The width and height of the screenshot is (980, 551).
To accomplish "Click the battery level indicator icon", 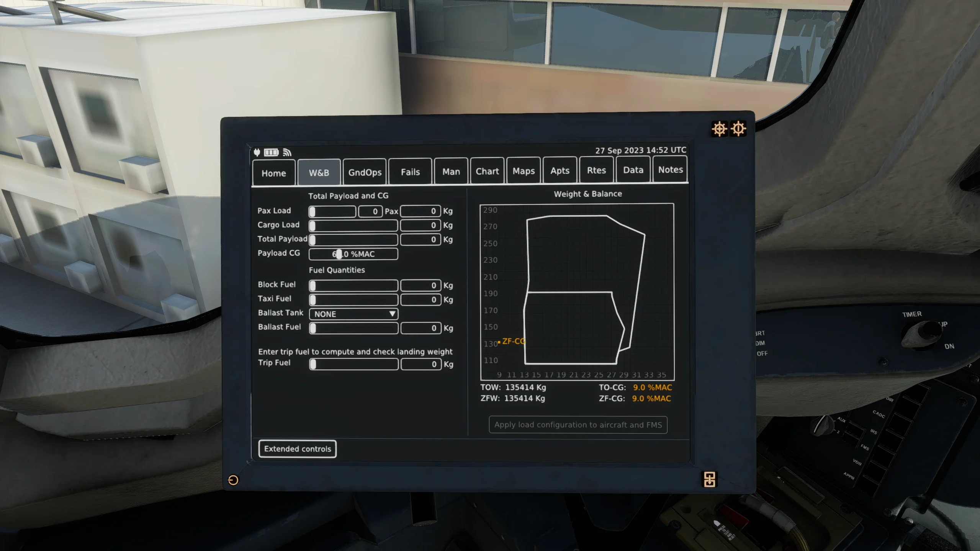I will [271, 153].
